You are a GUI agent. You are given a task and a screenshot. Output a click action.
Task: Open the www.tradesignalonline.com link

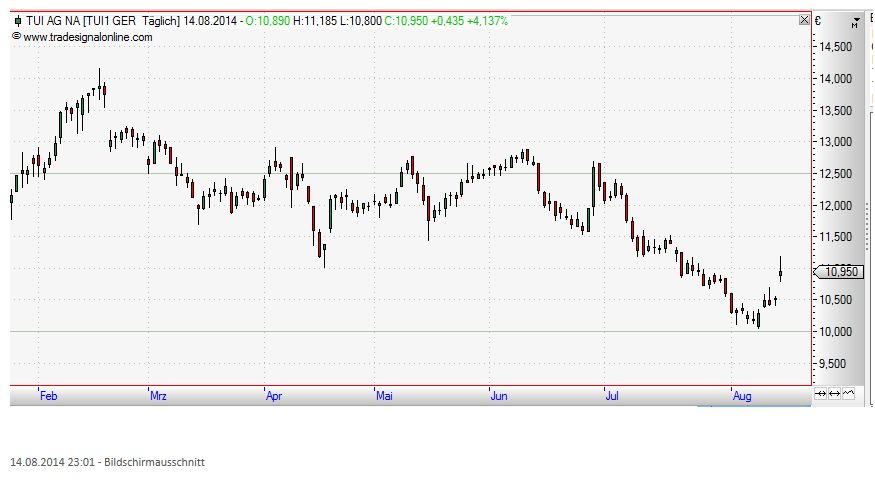tap(88, 37)
